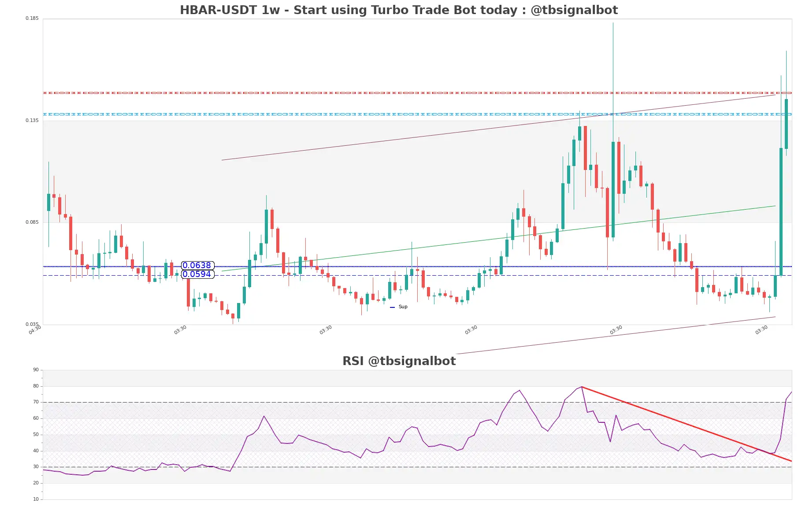Click the RSI axis value 90
798x532 pixels.
[x=36, y=369]
